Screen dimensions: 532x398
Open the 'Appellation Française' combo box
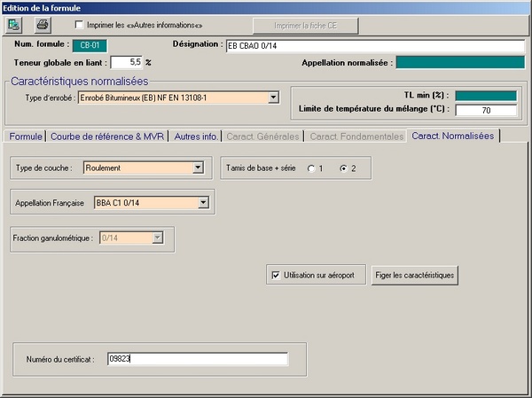[203, 203]
